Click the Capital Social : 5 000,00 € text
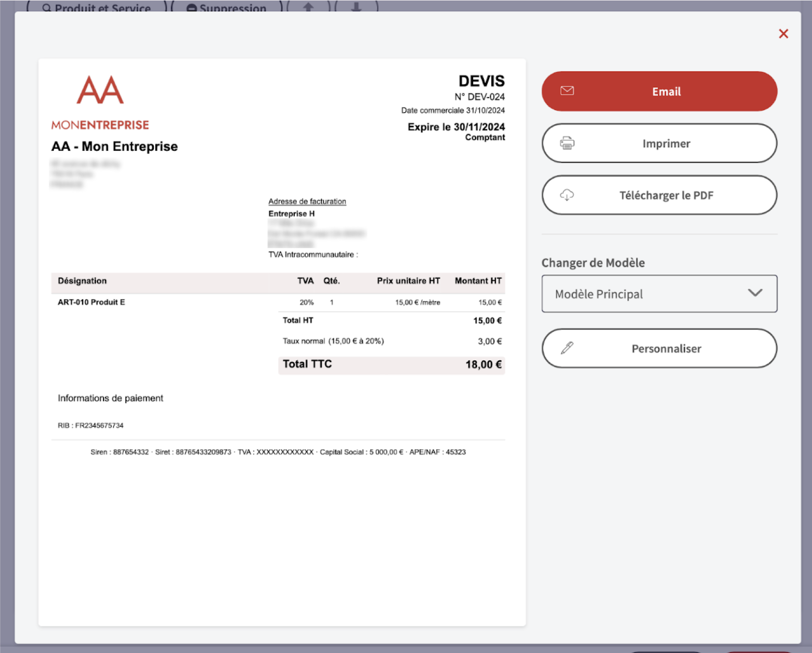The height and width of the screenshot is (653, 812). (361, 452)
